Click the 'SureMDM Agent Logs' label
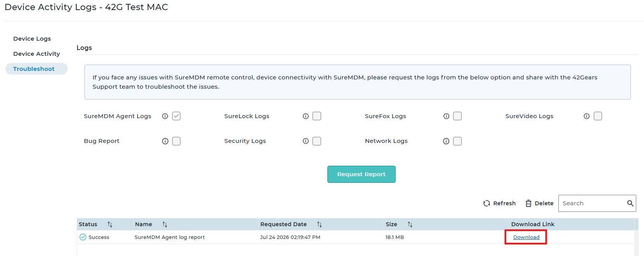 [117, 116]
